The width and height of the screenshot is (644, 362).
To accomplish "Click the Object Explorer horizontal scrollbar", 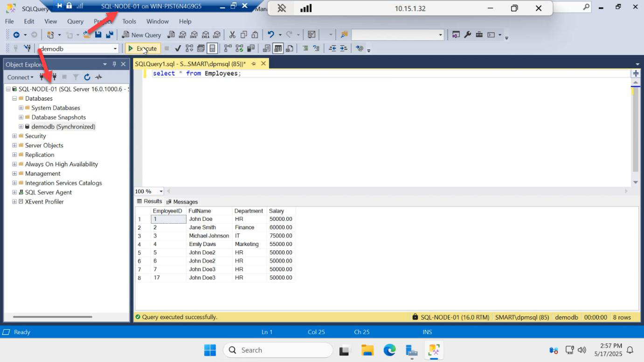I will click(x=53, y=317).
